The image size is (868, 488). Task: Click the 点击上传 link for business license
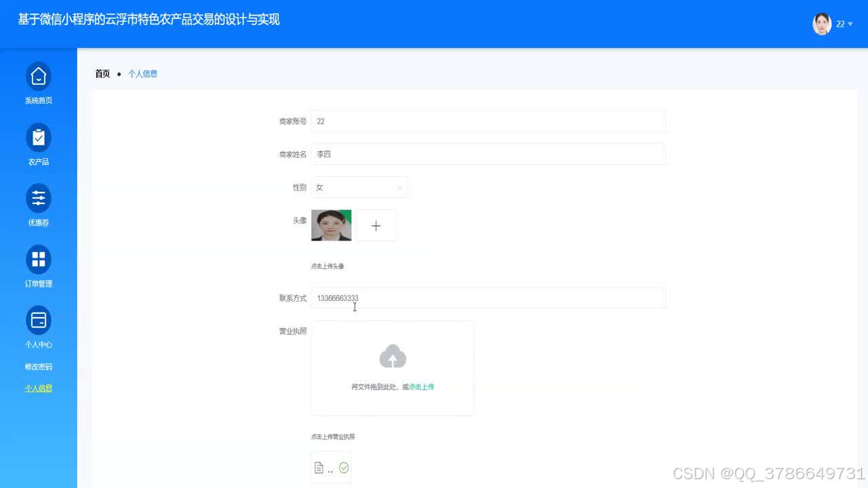[x=420, y=386]
